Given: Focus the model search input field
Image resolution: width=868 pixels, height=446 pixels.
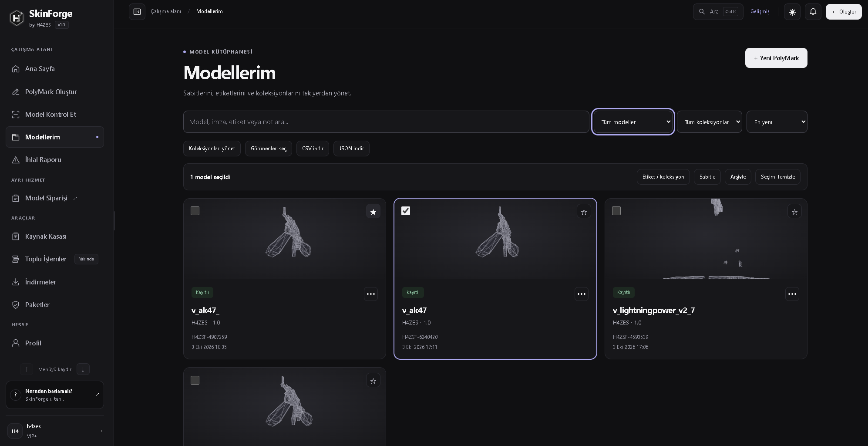Looking at the screenshot, I should [386, 122].
